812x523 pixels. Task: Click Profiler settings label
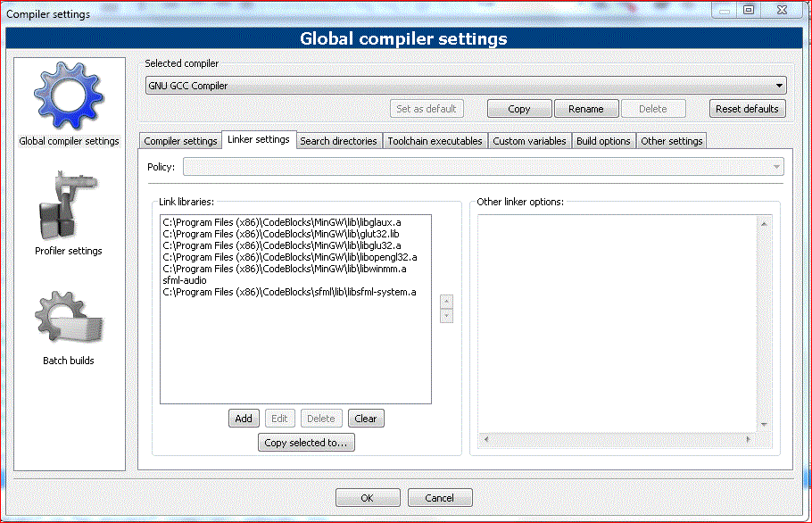point(69,251)
